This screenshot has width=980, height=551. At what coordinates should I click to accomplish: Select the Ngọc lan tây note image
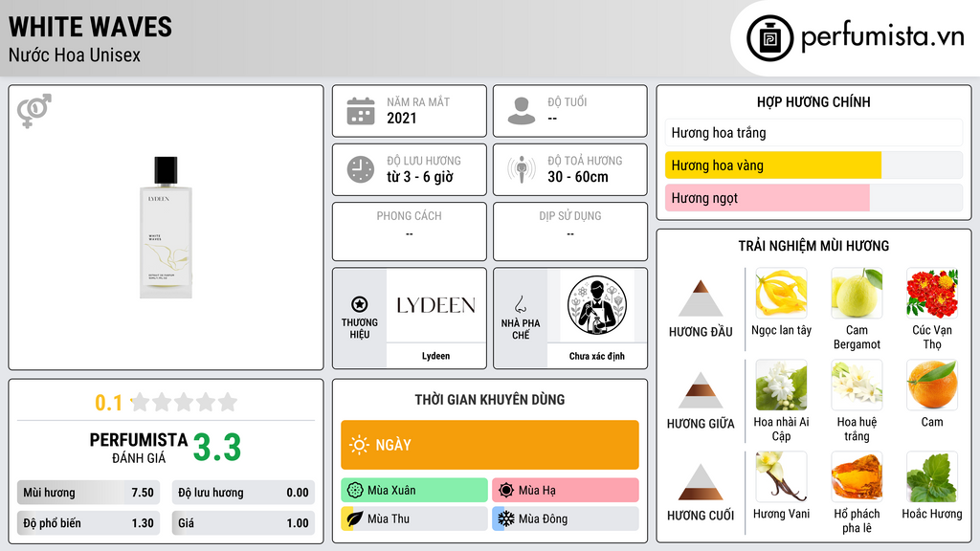click(x=781, y=293)
